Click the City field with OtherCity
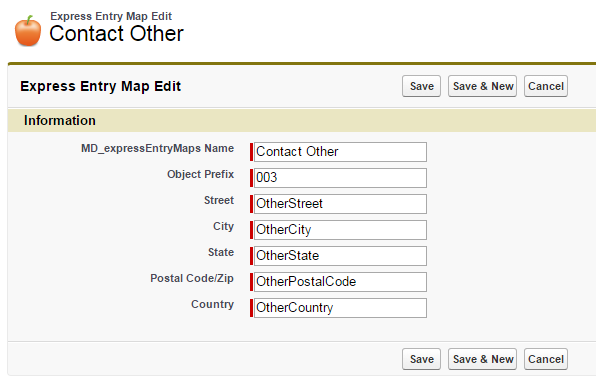The height and width of the screenshot is (384, 596). tap(340, 230)
